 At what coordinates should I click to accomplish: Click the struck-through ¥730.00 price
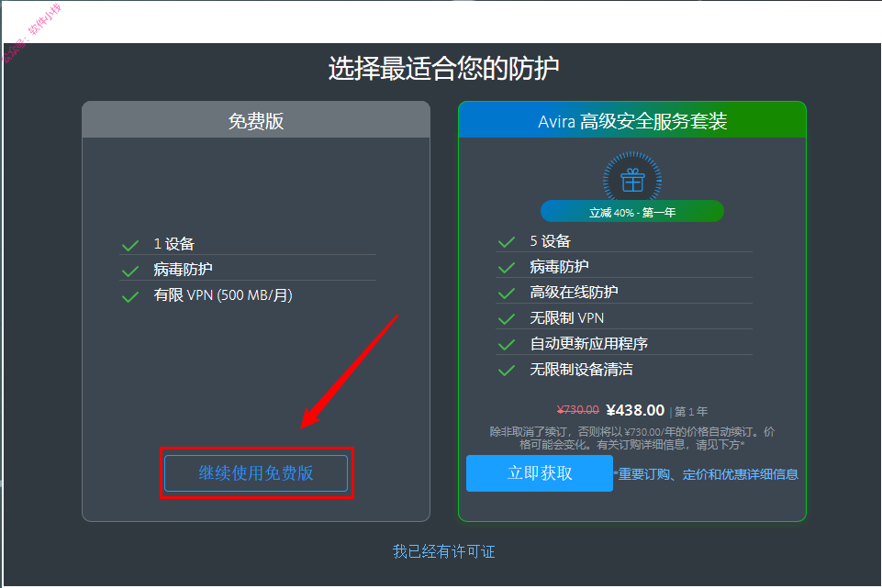coord(577,410)
